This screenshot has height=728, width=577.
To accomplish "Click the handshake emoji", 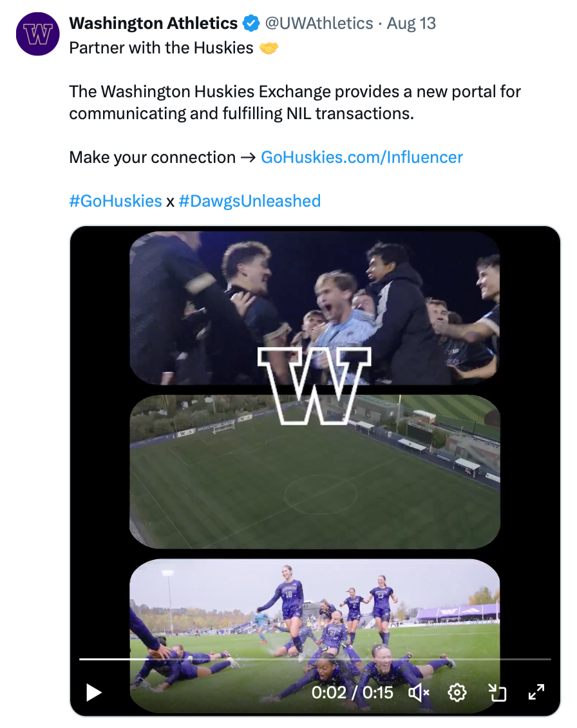I will click(x=269, y=48).
